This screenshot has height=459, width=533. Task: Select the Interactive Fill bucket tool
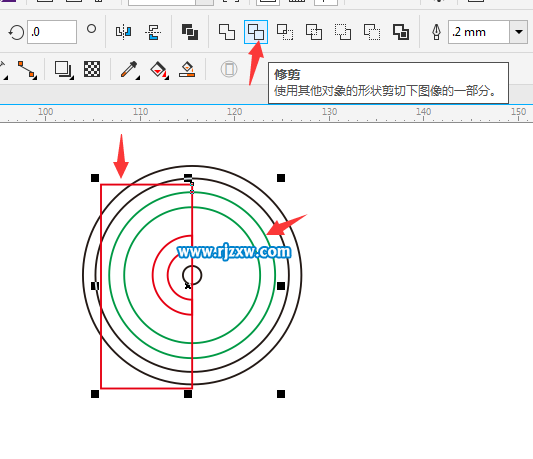click(x=159, y=70)
